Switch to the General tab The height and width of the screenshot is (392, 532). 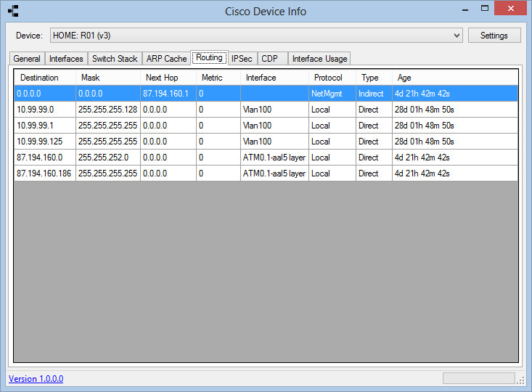(27, 59)
